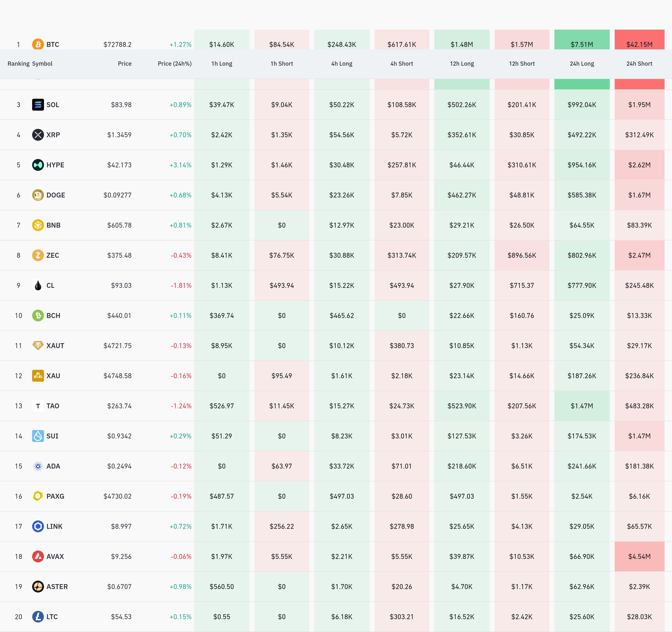Click the BNB coin icon
The height and width of the screenshot is (632, 672).
click(x=38, y=225)
